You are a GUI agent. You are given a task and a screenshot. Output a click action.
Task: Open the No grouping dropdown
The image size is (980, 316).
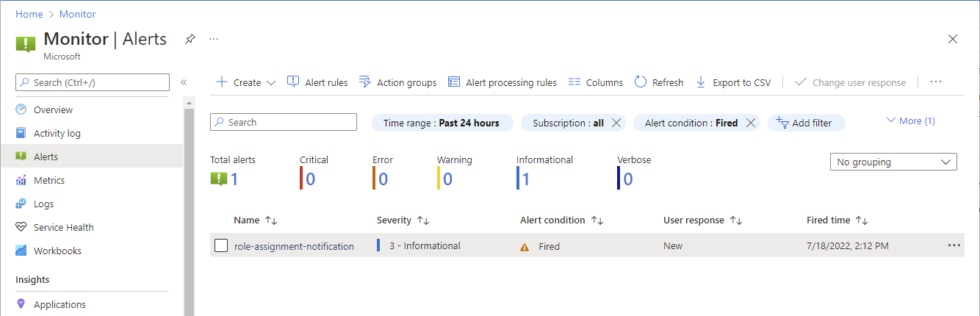[x=893, y=162]
